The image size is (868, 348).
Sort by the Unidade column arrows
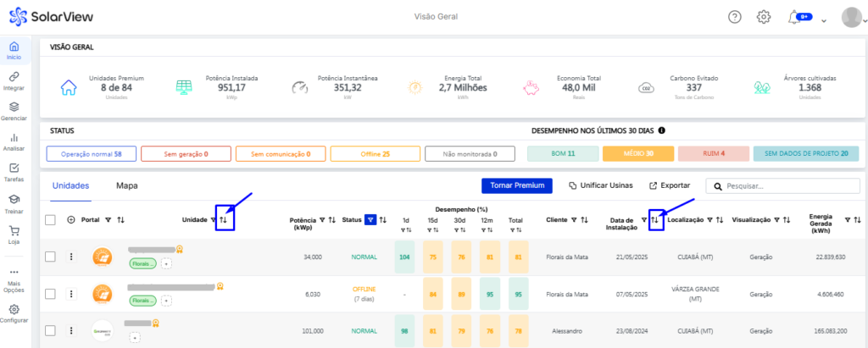[x=224, y=220]
